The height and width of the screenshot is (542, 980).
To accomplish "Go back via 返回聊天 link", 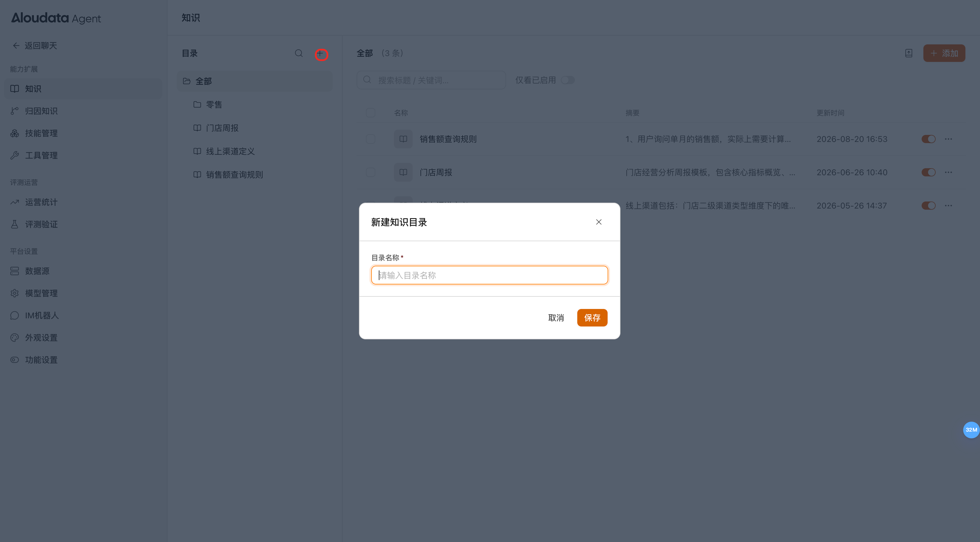I will tap(35, 46).
